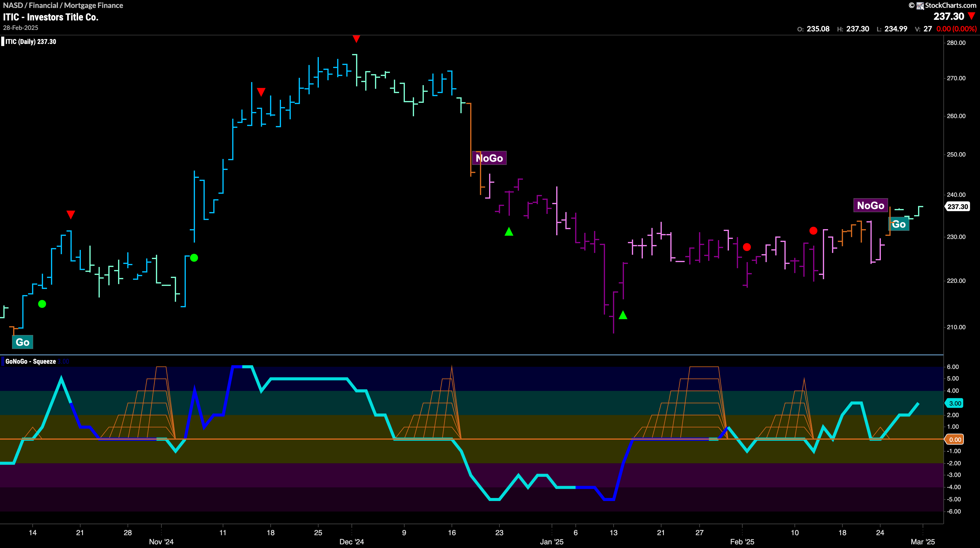
Task: Click the 210.00 price axis label
Action: coord(956,327)
